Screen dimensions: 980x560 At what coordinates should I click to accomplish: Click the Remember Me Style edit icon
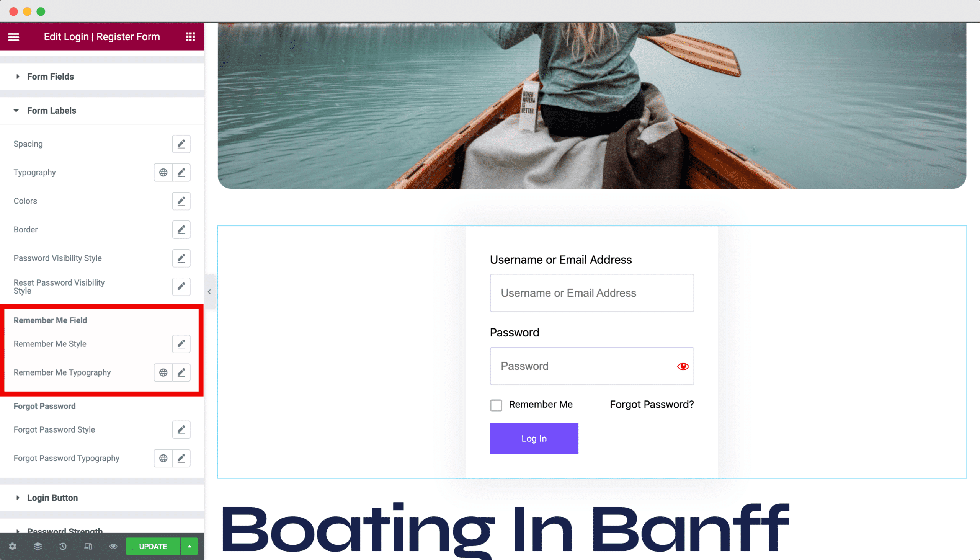point(182,343)
